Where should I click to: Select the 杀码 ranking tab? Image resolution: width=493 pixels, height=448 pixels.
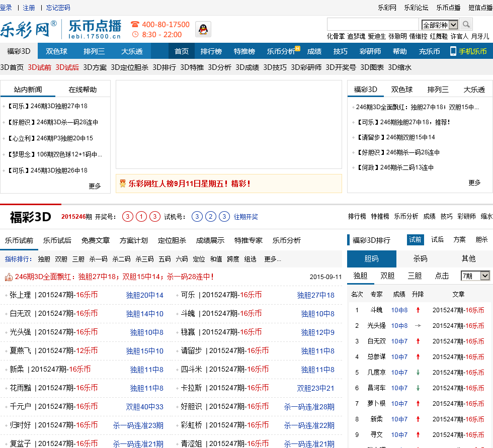pyautogui.click(x=420, y=258)
